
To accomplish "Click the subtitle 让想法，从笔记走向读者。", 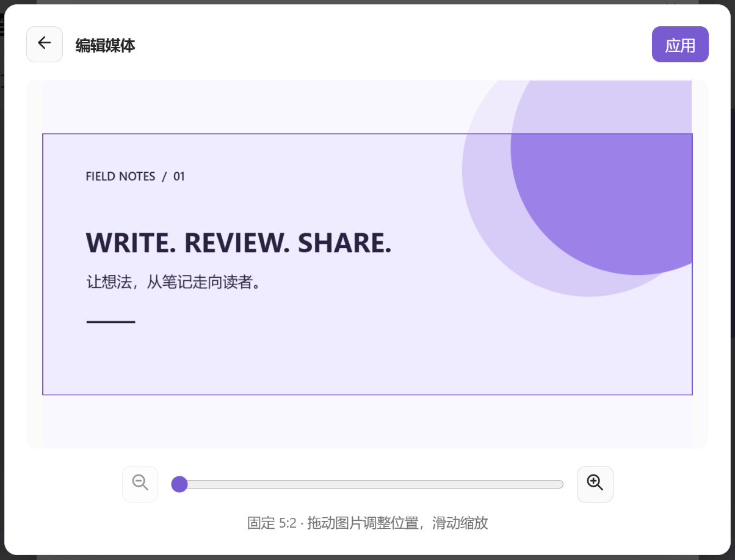I will point(175,282).
